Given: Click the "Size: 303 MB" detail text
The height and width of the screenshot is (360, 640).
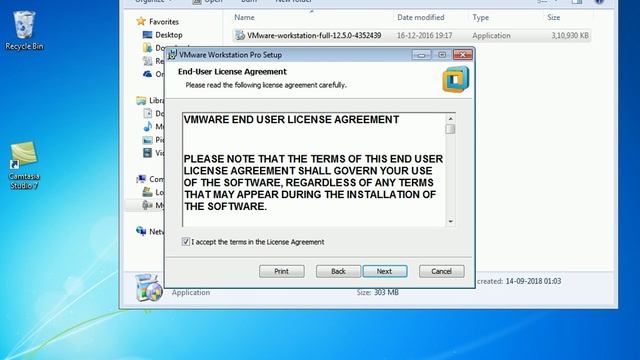Looking at the screenshot, I should (378, 292).
